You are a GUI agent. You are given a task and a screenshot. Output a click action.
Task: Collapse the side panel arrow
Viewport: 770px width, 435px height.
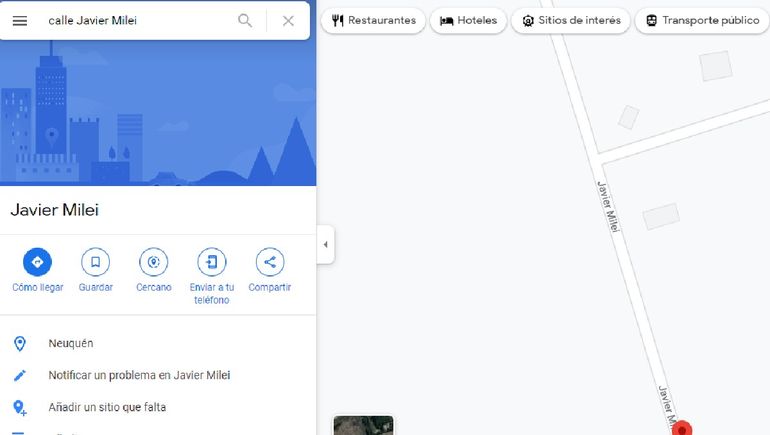coord(325,245)
